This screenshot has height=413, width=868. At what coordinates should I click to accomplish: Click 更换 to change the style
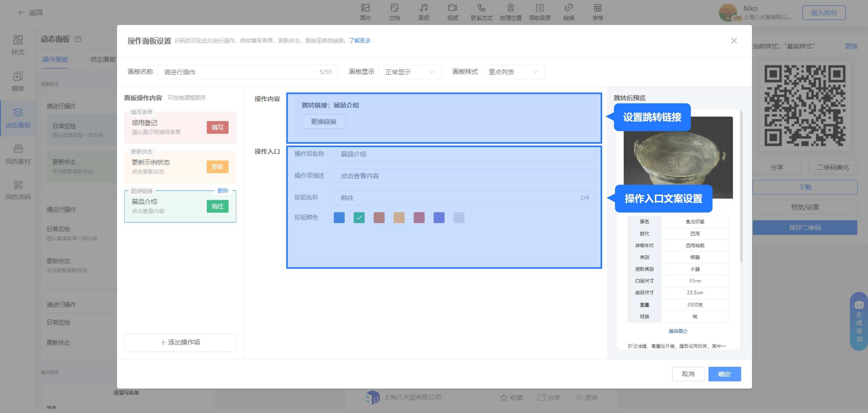coord(851,46)
